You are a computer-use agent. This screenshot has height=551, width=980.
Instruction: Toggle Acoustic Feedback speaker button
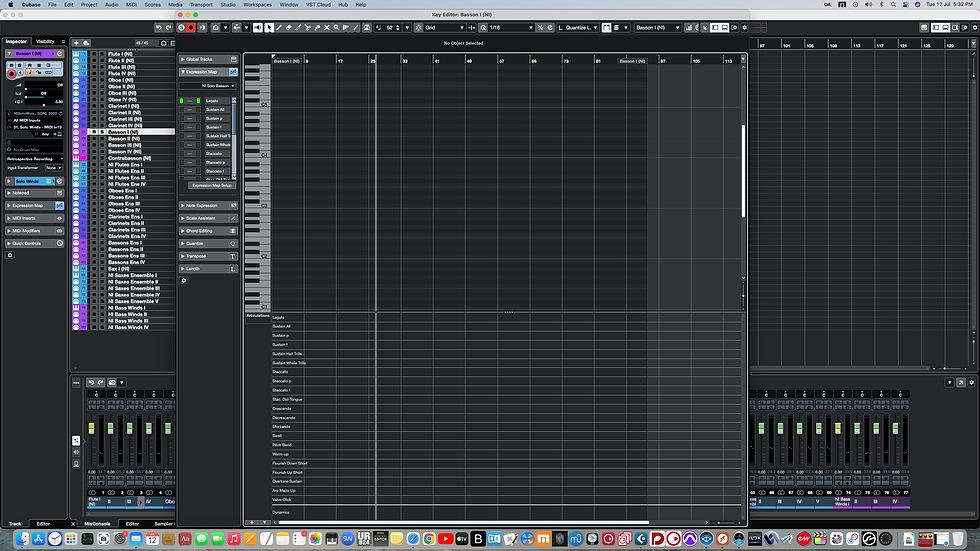pos(258,27)
